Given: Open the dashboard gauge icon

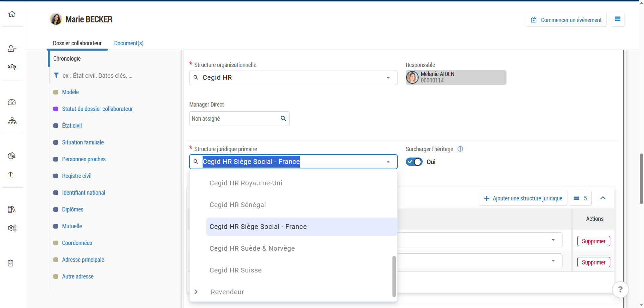Looking at the screenshot, I should tap(12, 102).
